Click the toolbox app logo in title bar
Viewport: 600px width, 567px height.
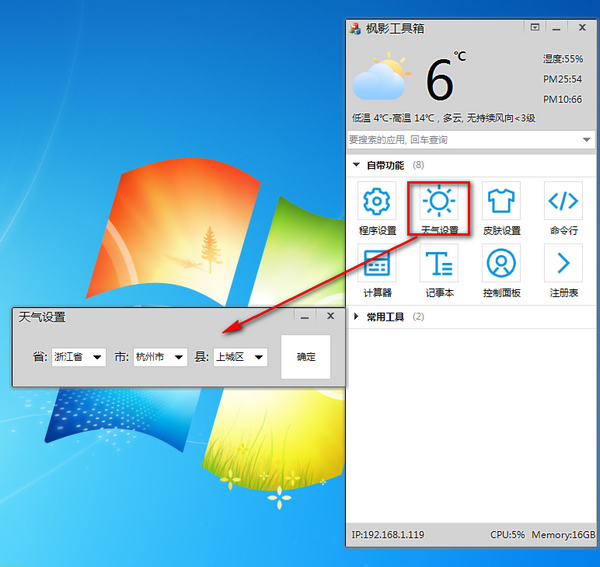coord(355,28)
